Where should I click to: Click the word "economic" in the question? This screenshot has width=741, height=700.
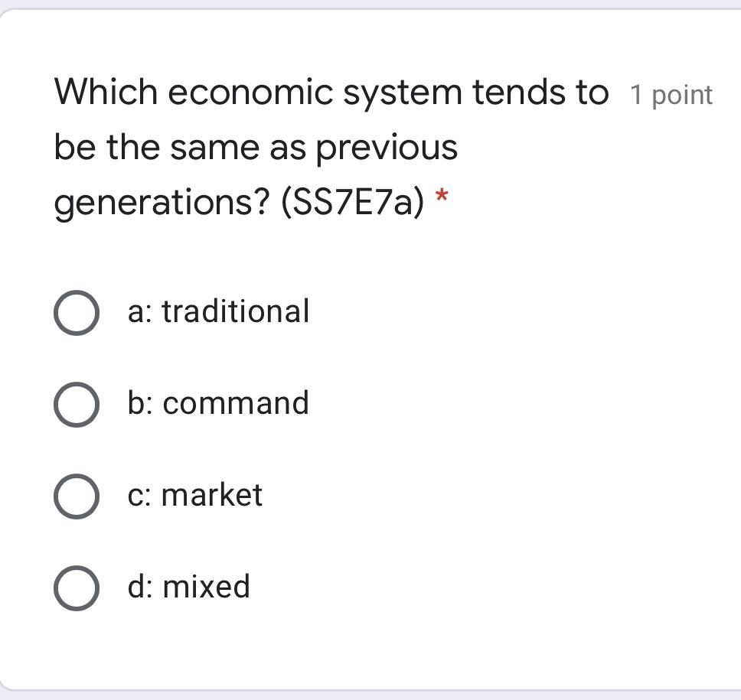click(250, 93)
